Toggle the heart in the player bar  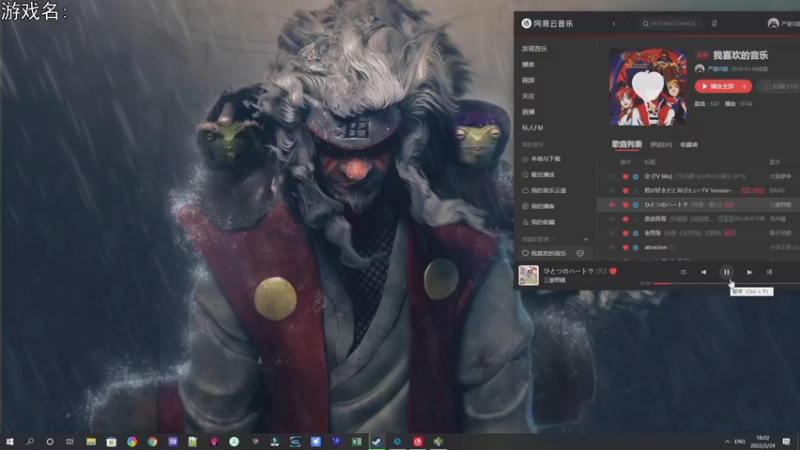coord(613,271)
